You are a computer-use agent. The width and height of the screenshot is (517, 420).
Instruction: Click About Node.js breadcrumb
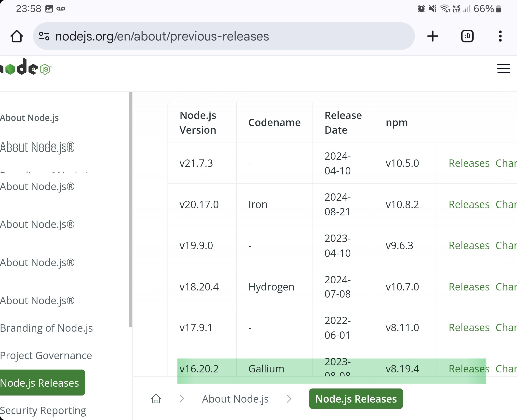point(235,399)
